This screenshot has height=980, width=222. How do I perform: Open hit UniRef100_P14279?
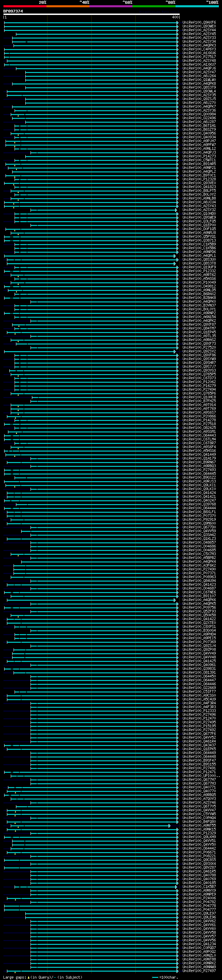click(199, 386)
